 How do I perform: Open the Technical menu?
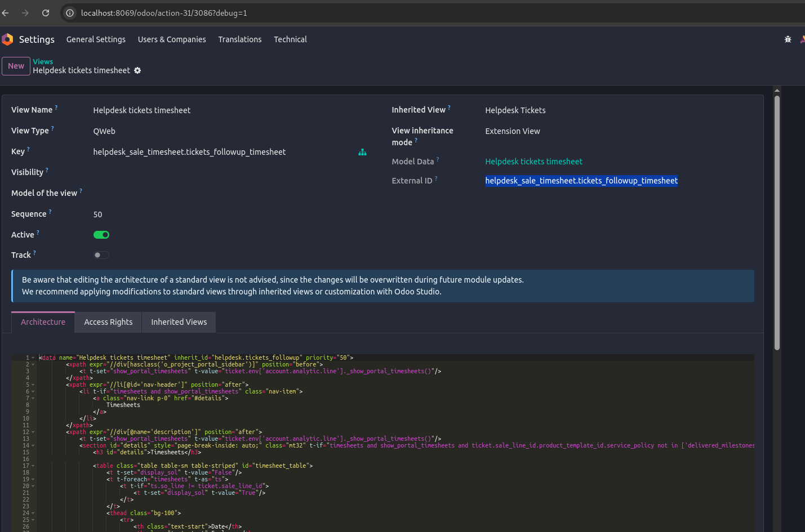[x=290, y=39]
